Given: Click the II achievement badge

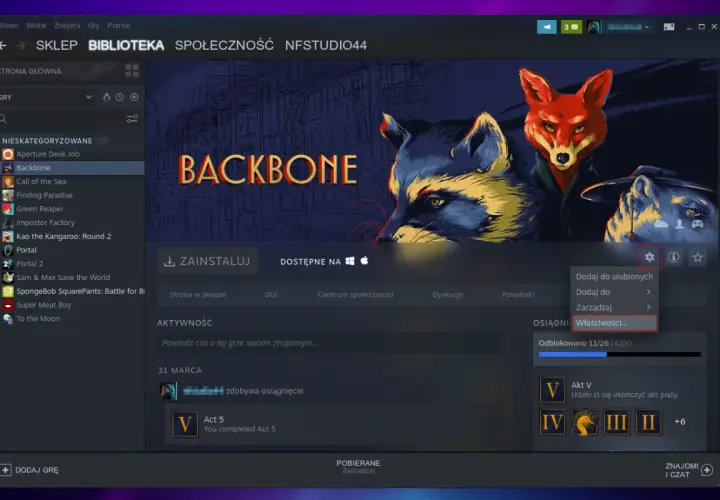Looking at the screenshot, I should click(648, 421).
